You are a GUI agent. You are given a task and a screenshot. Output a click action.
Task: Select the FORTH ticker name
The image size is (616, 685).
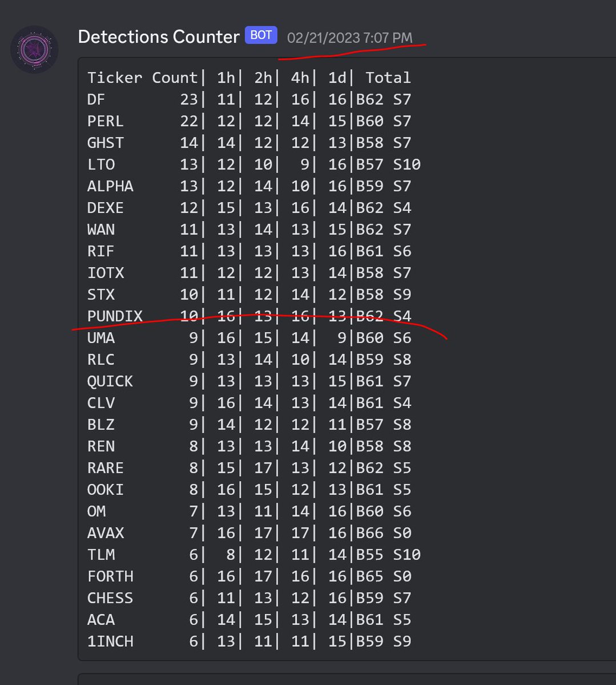point(110,577)
